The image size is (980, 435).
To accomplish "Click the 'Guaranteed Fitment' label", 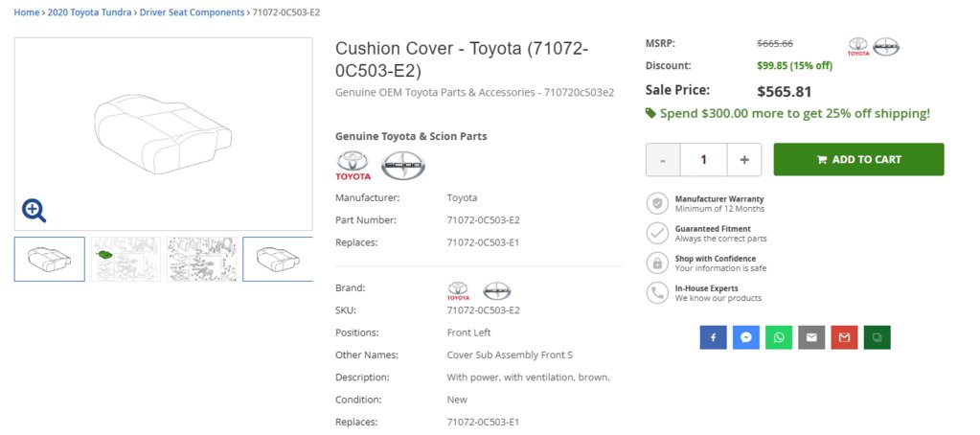I will click(713, 229).
